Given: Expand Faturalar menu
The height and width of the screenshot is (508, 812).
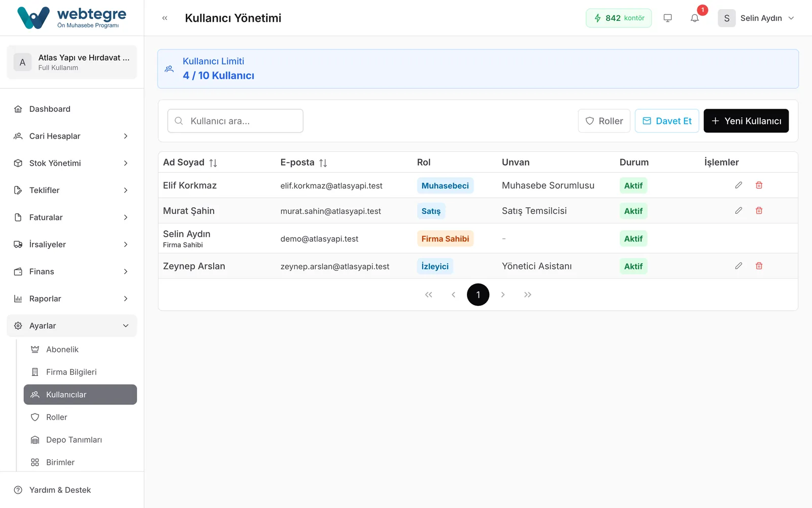Looking at the screenshot, I should (72, 217).
